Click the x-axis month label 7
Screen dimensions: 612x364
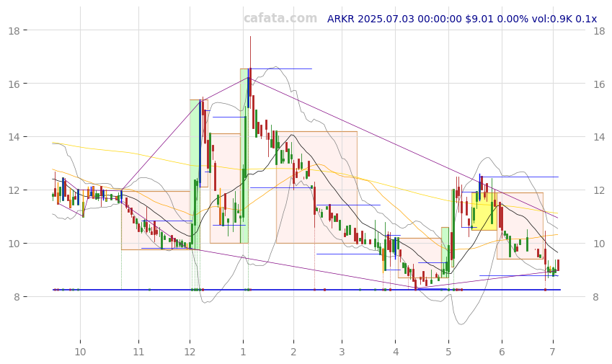(x=552, y=352)
